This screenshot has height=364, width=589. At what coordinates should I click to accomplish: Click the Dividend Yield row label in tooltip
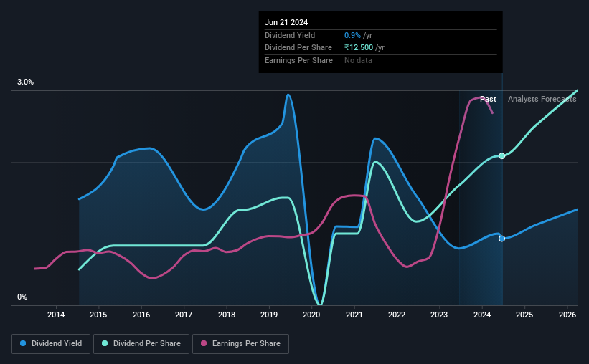(290, 35)
